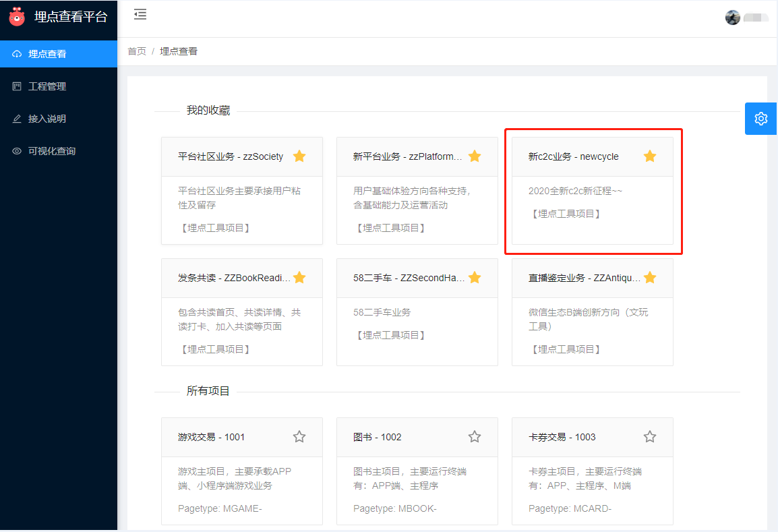
Task: Favorite the 图书 - 1002 project star
Action: [475, 437]
